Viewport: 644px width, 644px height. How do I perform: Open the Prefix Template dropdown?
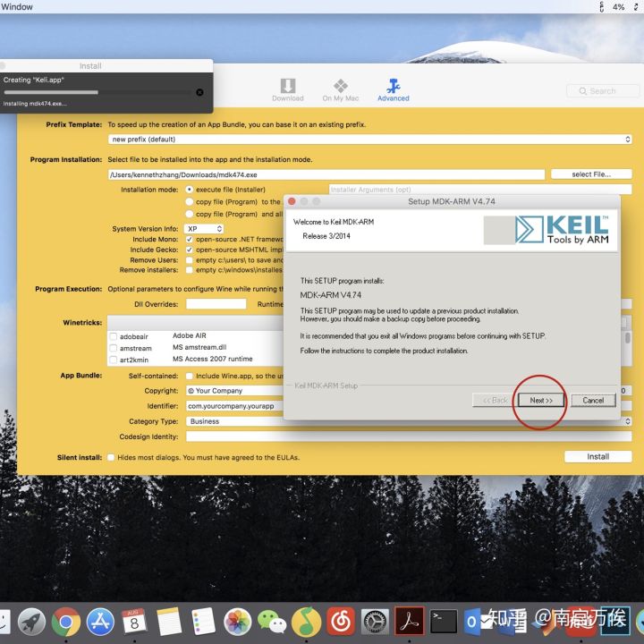click(370, 140)
